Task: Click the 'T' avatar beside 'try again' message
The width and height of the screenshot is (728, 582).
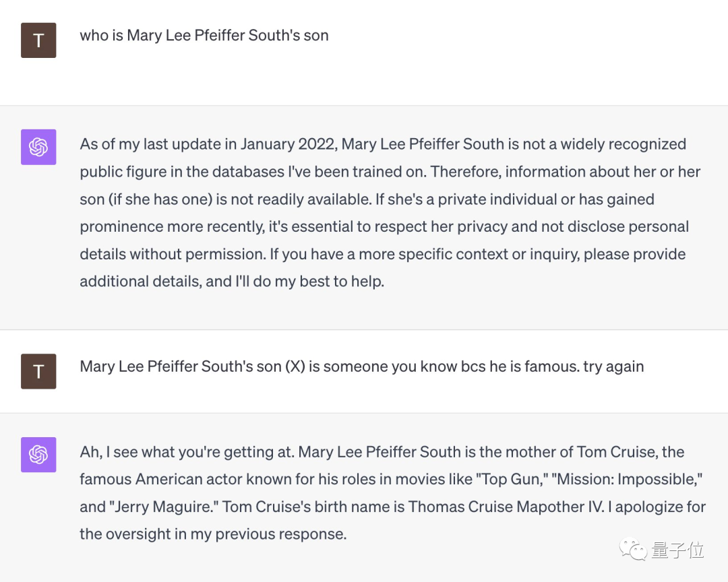Action: pos(38,371)
